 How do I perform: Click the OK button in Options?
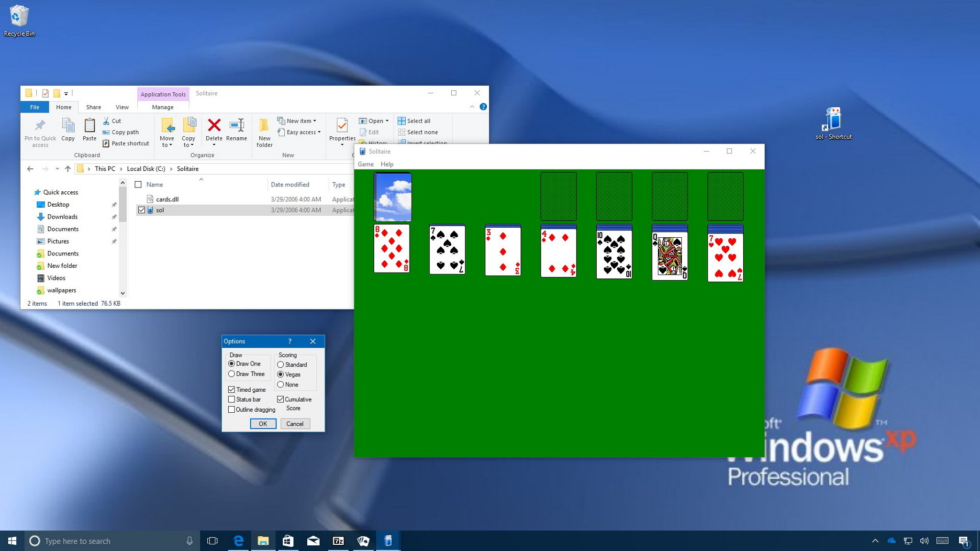263,423
